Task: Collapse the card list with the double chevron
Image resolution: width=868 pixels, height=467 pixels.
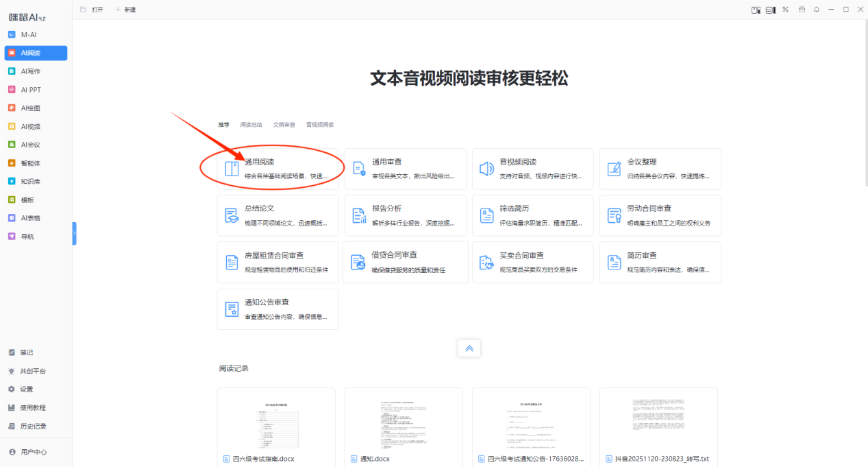Action: [469, 348]
